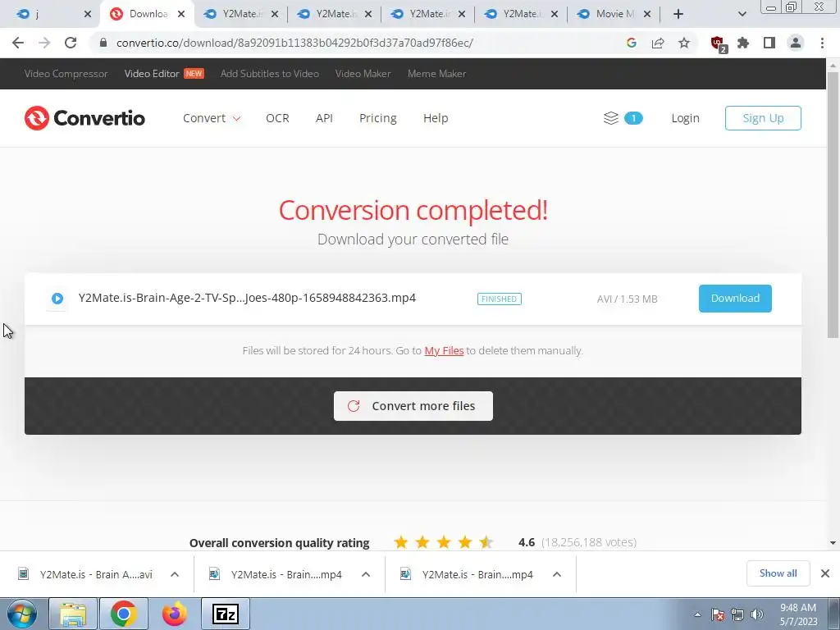Expand options for the downloaded .avi file
The height and width of the screenshot is (630, 840).
[x=175, y=574]
